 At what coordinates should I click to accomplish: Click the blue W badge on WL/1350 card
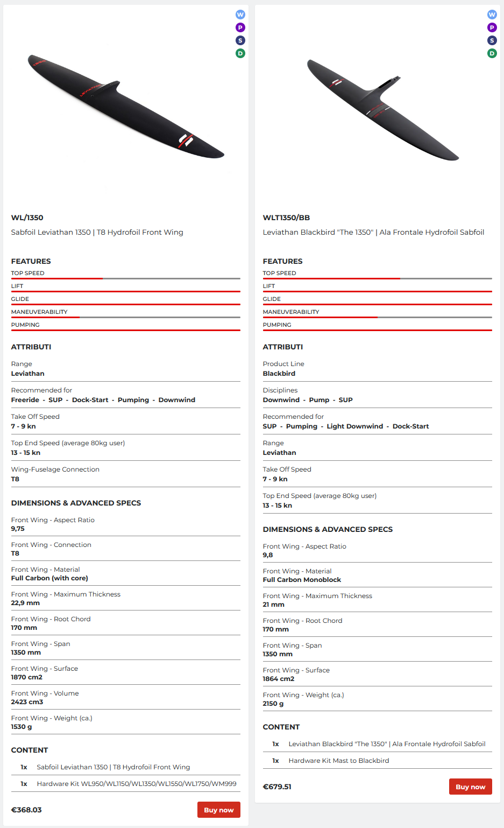coord(240,15)
